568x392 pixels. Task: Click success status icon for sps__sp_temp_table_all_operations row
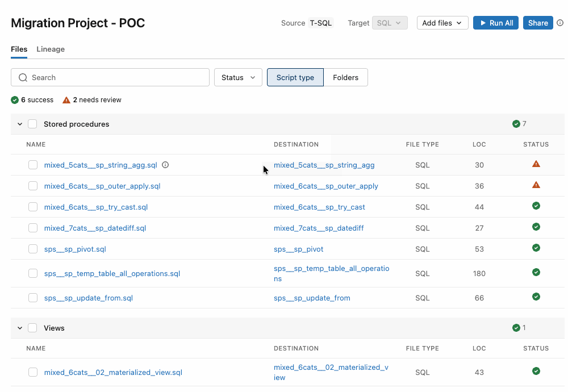click(x=536, y=272)
